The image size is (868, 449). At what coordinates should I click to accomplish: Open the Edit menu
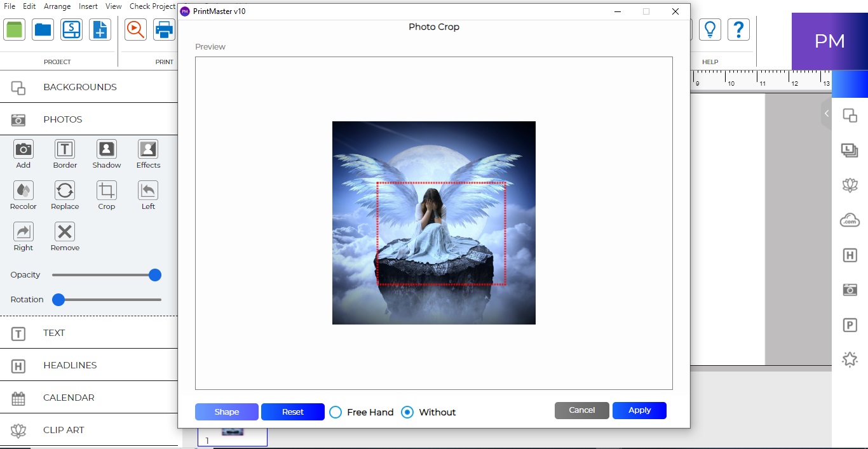pyautogui.click(x=29, y=6)
